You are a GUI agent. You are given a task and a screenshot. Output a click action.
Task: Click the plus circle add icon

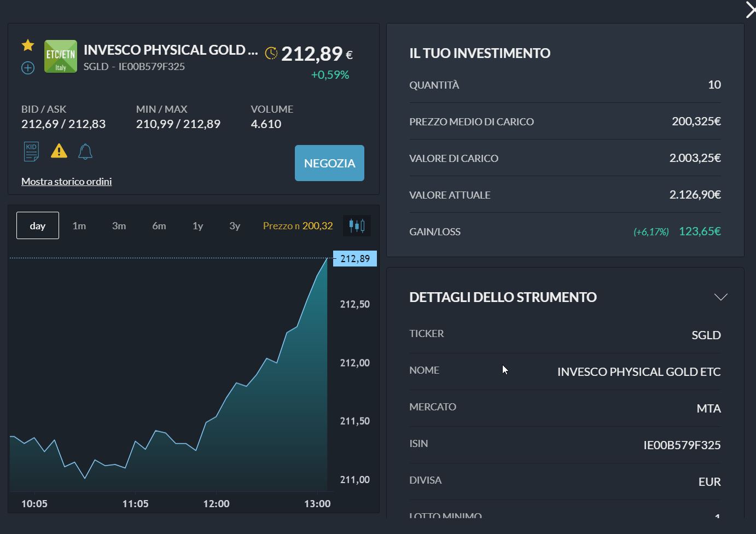pyautogui.click(x=28, y=68)
